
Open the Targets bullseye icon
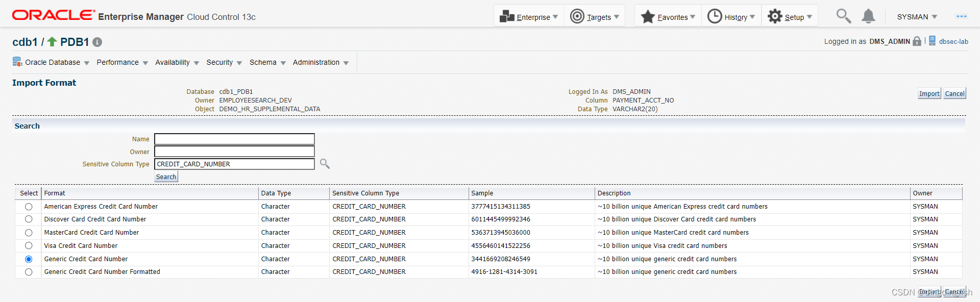(577, 16)
